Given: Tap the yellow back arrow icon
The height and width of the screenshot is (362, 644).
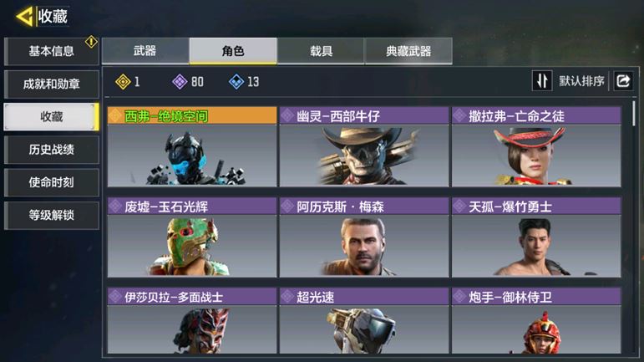Looking at the screenshot, I should point(24,17).
